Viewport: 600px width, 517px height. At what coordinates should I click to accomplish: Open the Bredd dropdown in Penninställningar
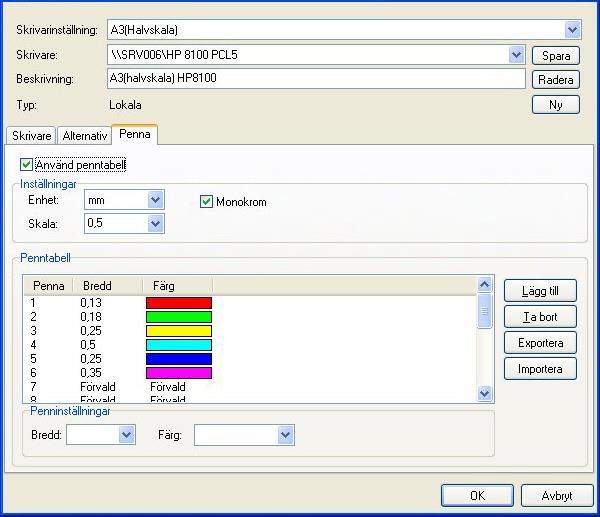coord(127,435)
